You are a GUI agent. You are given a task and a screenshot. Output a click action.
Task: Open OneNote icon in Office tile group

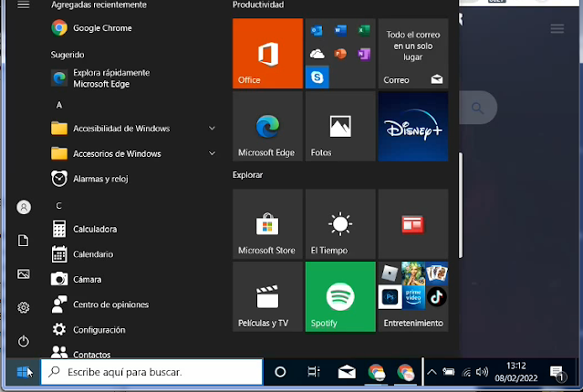pos(364,54)
